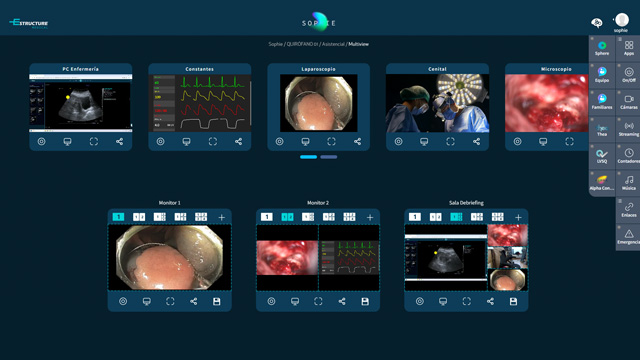Expand Microscopio to fullscreen

pyautogui.click(x=569, y=142)
